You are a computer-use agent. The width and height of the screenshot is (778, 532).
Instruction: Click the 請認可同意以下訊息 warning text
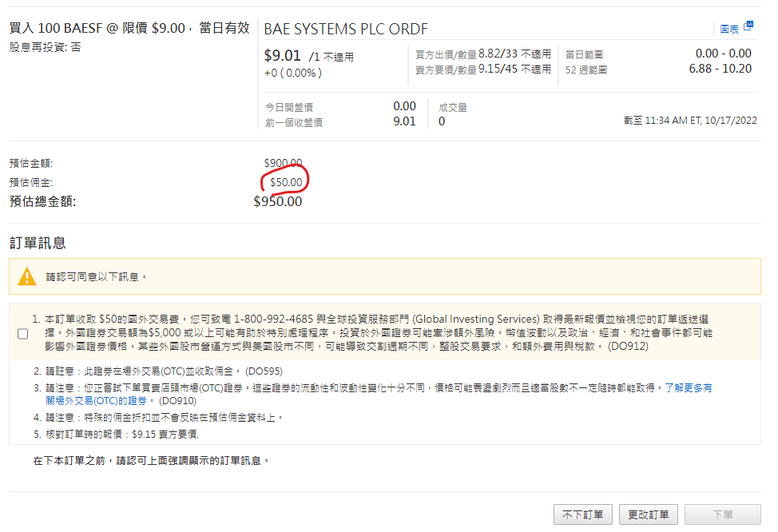pos(97,277)
